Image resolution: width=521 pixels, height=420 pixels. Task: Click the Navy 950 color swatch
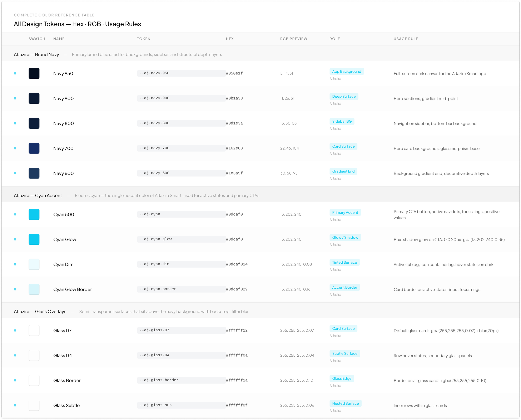34,73
